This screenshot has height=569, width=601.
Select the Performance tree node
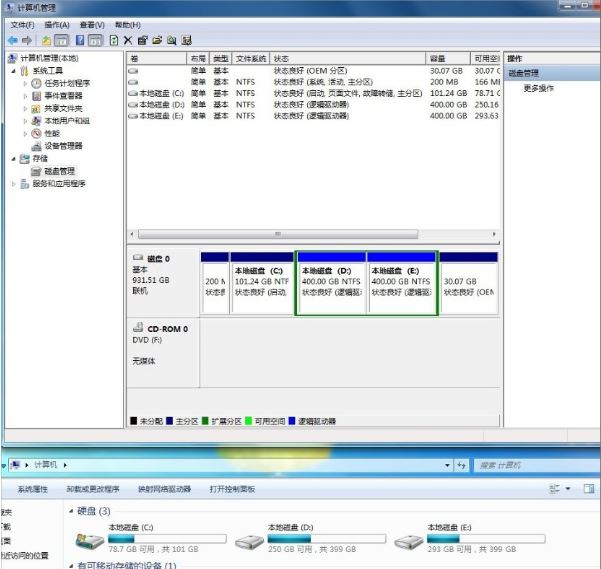[x=46, y=133]
